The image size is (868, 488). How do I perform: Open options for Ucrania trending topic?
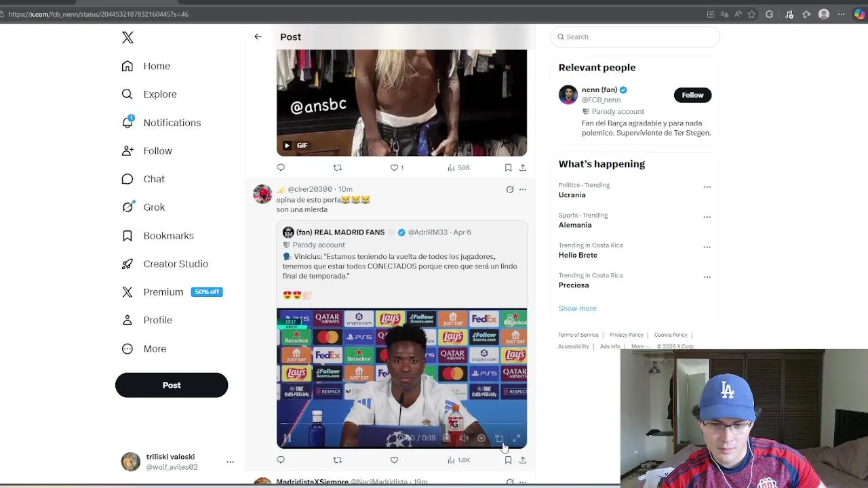[707, 187]
